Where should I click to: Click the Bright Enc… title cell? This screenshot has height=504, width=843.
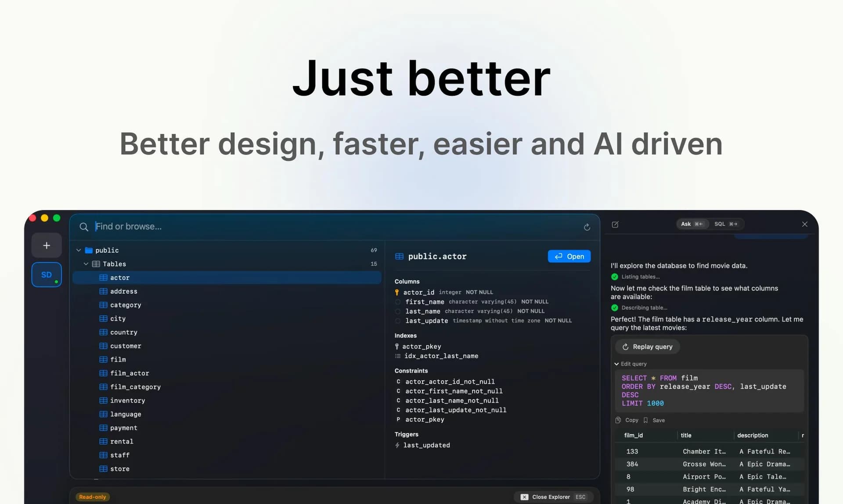pos(704,490)
